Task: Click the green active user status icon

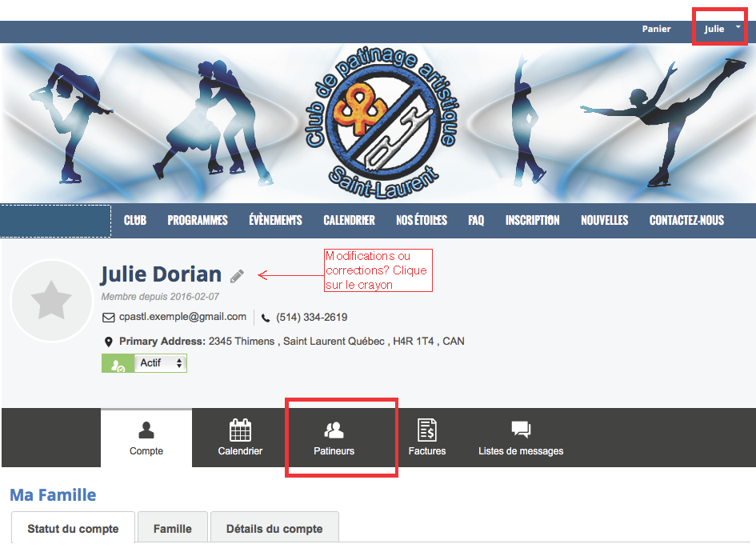Action: (x=118, y=363)
